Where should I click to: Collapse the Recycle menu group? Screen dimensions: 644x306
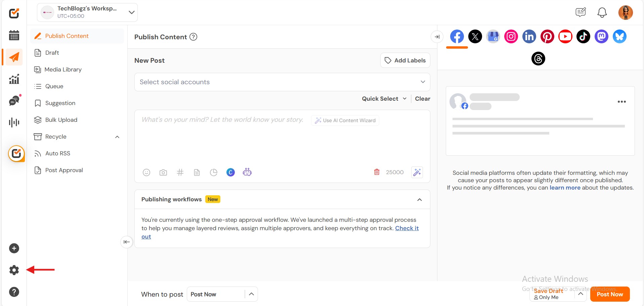coord(117,137)
